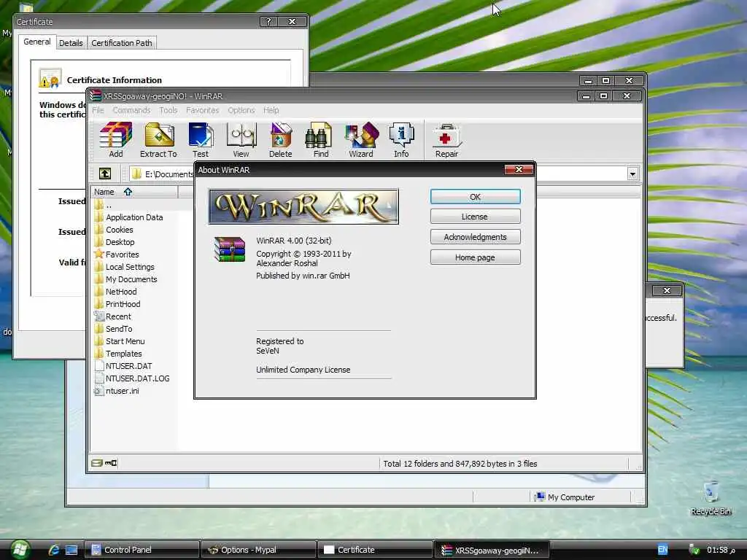This screenshot has height=560, width=747.
Task: Click the WinRAR title bar app icon
Action: coord(96,96)
